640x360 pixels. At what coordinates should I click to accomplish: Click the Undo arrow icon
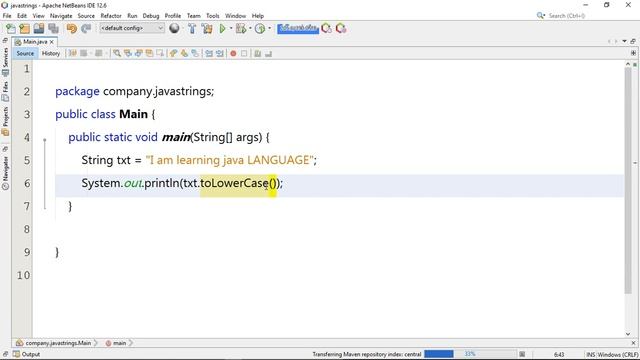pos(71,29)
